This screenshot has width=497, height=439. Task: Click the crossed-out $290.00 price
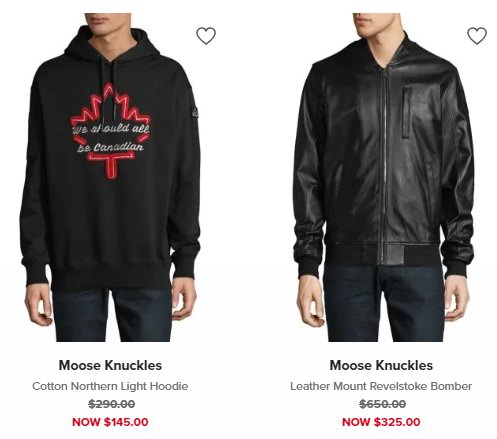[112, 404]
